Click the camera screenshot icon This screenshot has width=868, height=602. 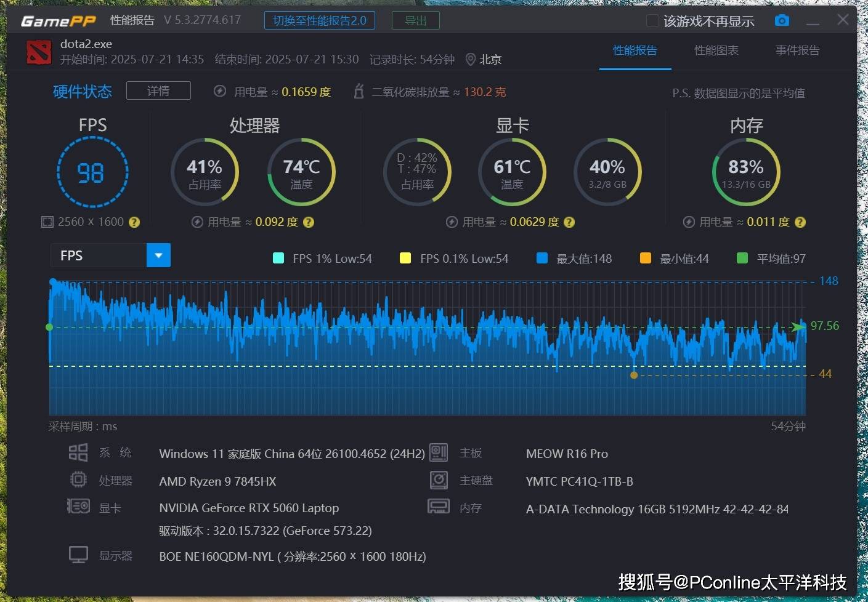pos(782,20)
